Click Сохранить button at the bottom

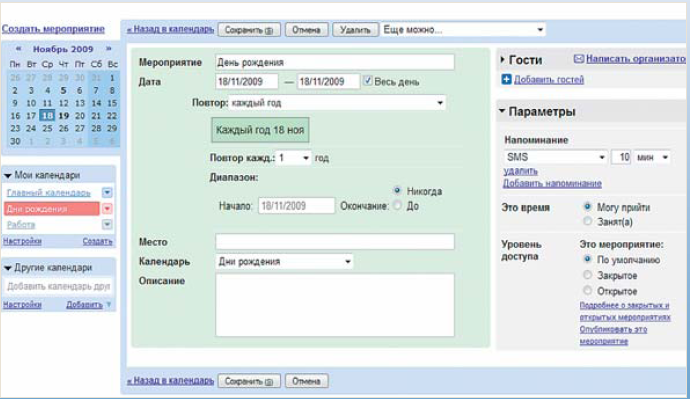click(249, 381)
